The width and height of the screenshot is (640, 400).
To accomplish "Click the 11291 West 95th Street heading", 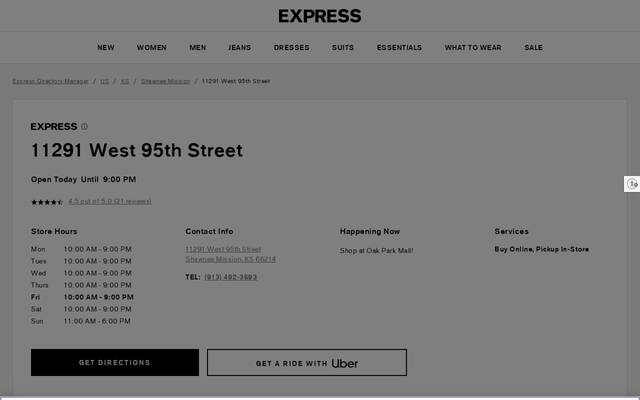I will (137, 150).
